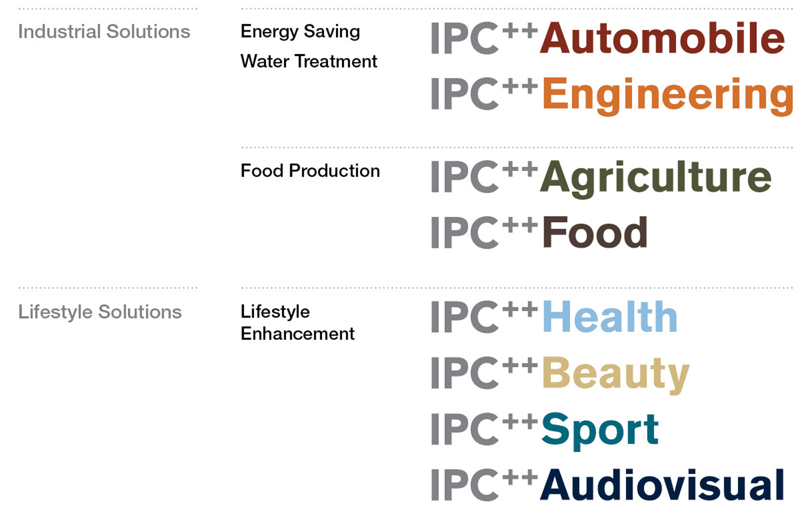812x508 pixels.
Task: Select the Industrial Solutions heading
Action: [x=104, y=32]
